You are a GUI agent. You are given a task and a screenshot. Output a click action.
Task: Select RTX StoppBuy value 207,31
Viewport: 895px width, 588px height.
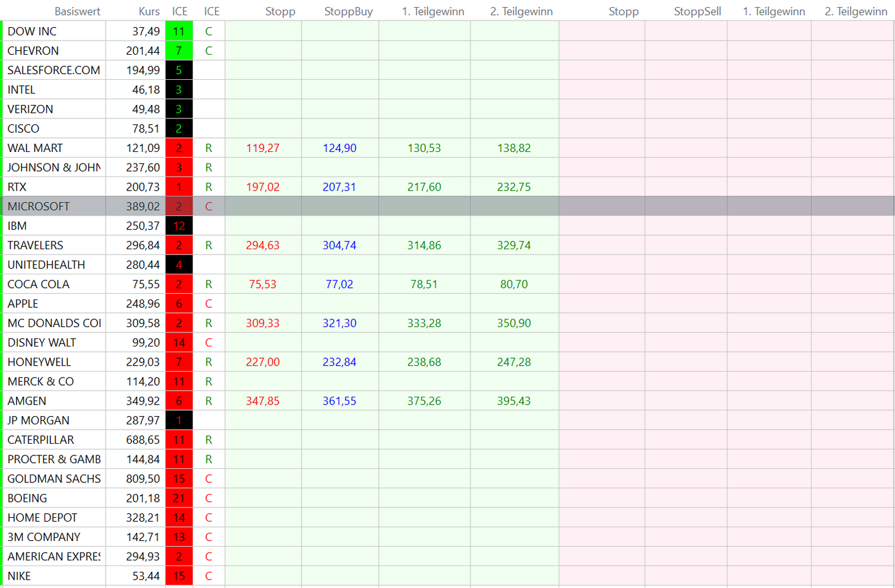pyautogui.click(x=340, y=187)
